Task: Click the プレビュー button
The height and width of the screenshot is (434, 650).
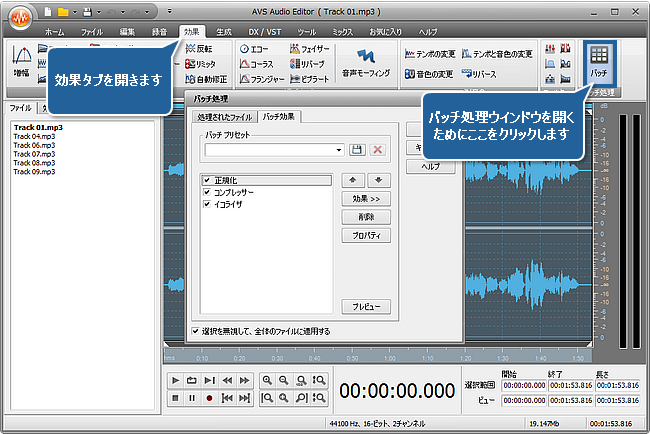Action: (365, 307)
